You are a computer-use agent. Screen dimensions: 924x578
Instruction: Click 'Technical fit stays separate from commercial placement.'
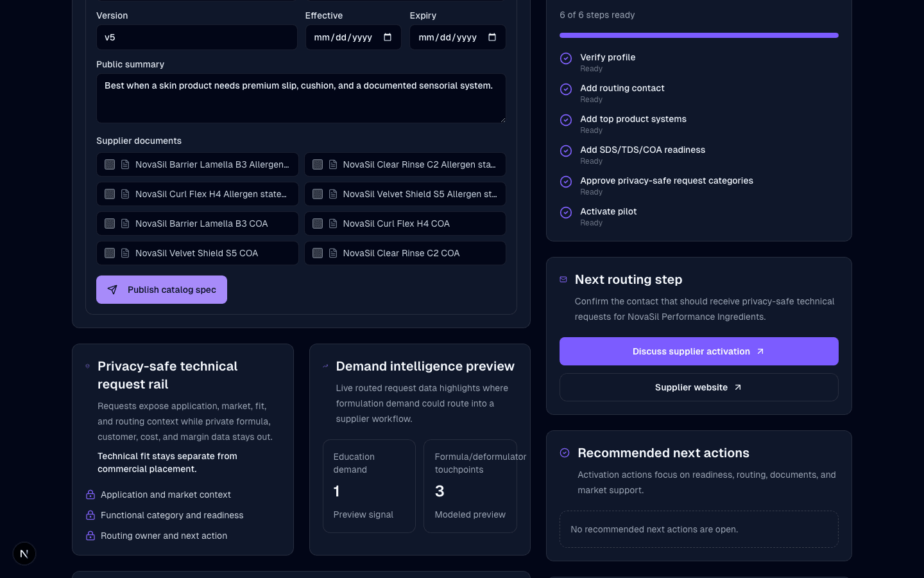click(167, 462)
